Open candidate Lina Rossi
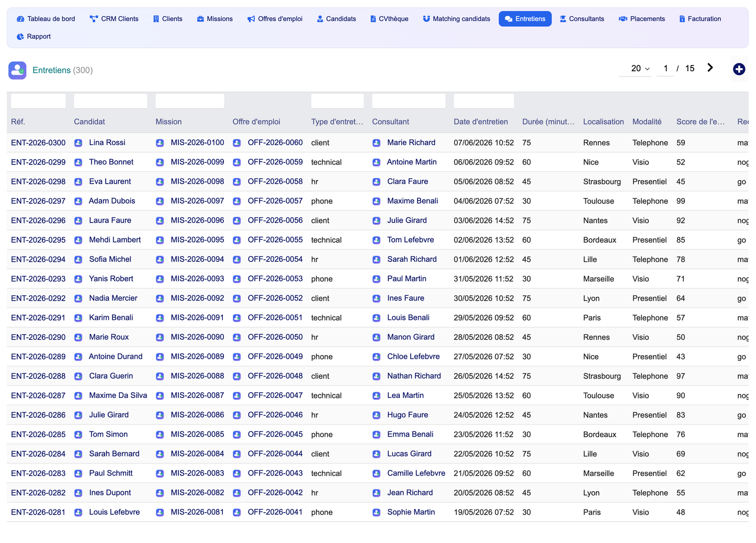 click(107, 142)
